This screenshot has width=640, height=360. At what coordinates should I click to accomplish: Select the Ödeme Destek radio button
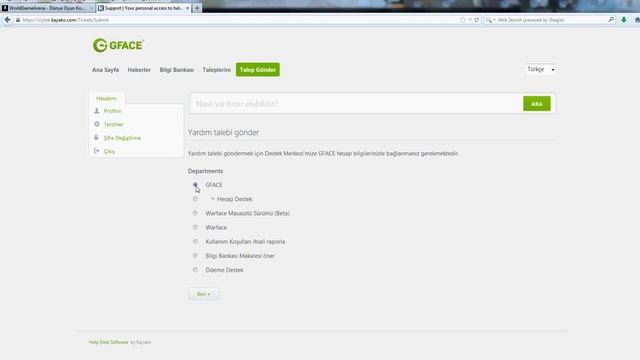(x=195, y=270)
